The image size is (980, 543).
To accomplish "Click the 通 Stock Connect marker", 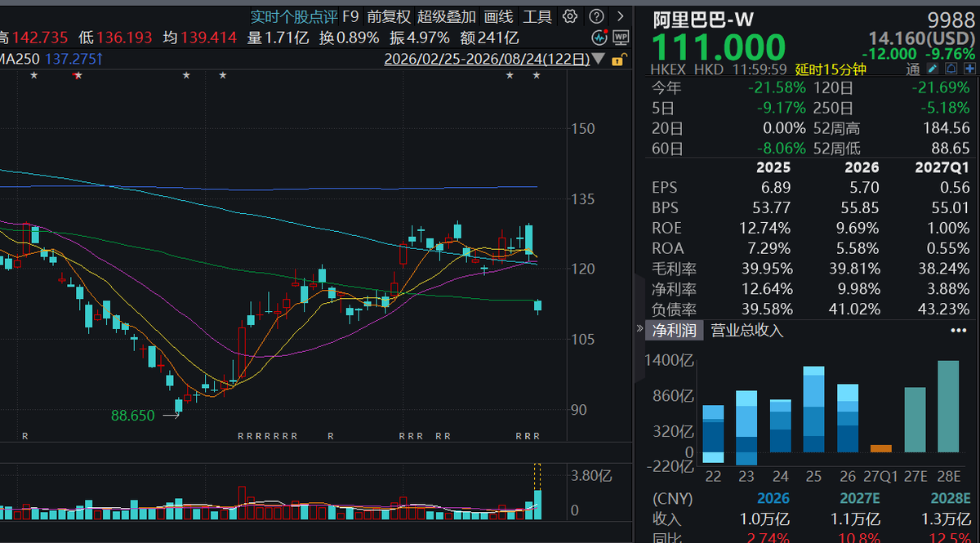I will pyautogui.click(x=914, y=69).
